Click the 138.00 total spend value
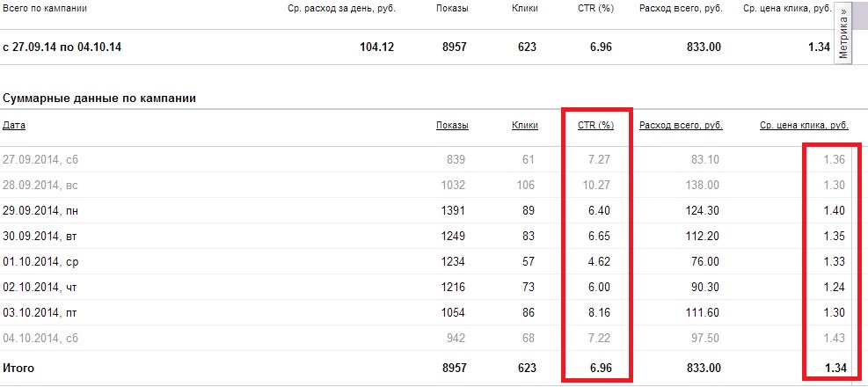Screen dimensions: 868x387 click(x=702, y=185)
